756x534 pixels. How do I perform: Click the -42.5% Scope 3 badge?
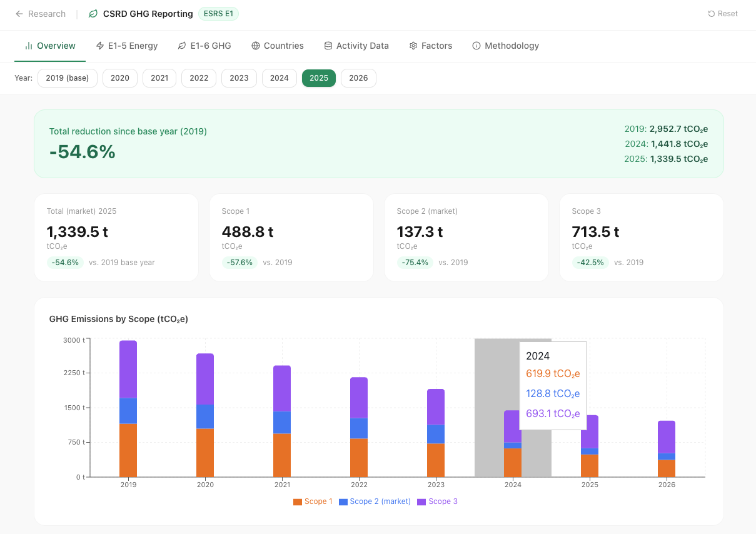590,263
